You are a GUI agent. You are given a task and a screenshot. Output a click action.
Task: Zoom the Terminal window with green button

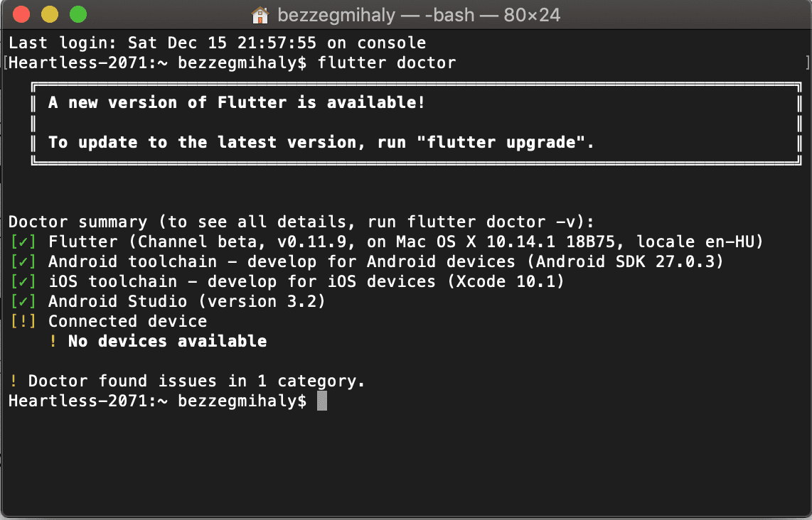coord(78,14)
